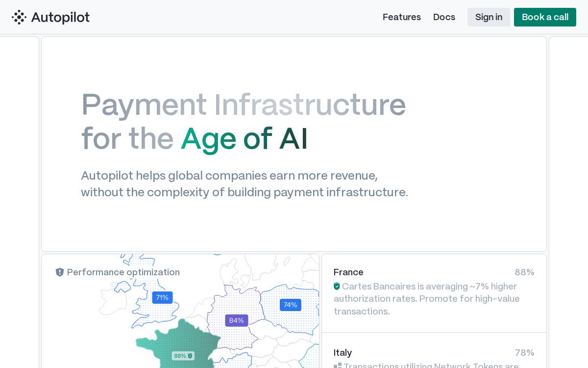Image resolution: width=588 pixels, height=368 pixels.
Task: Open the Features nav item
Action: coord(402,17)
